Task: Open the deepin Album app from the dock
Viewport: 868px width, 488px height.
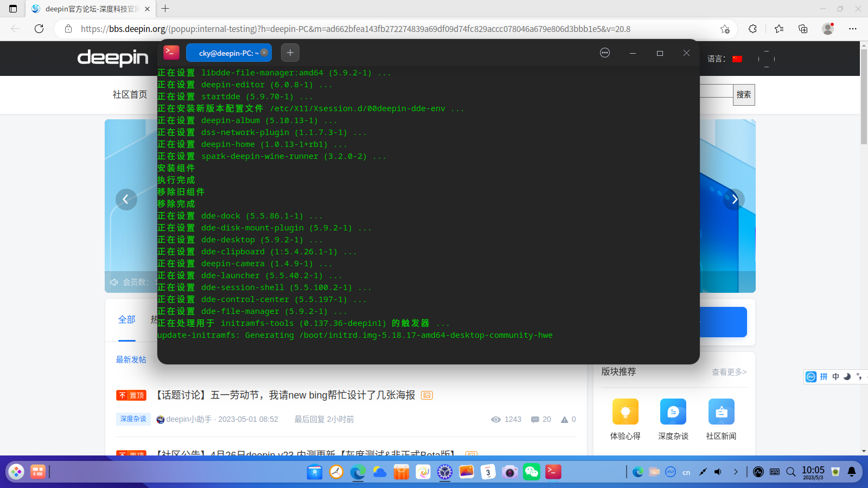Action: click(x=467, y=472)
